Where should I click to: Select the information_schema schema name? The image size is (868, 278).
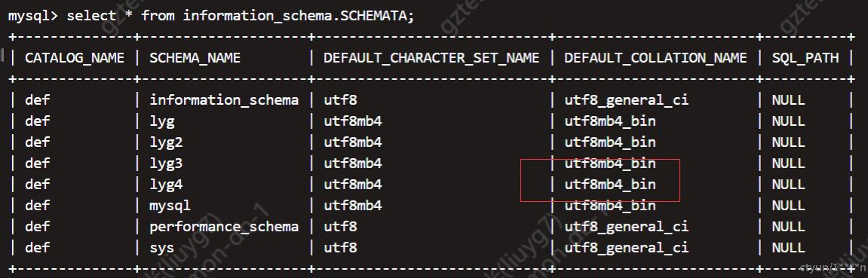(x=224, y=100)
